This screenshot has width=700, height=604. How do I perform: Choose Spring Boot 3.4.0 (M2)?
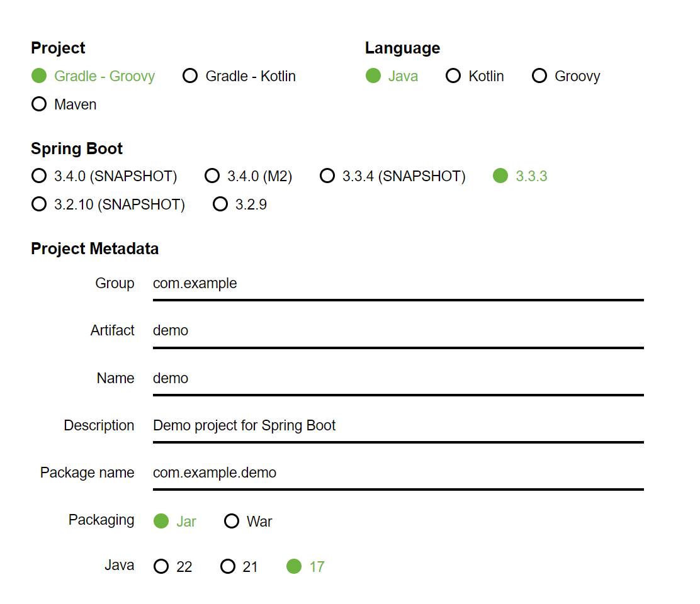212,176
